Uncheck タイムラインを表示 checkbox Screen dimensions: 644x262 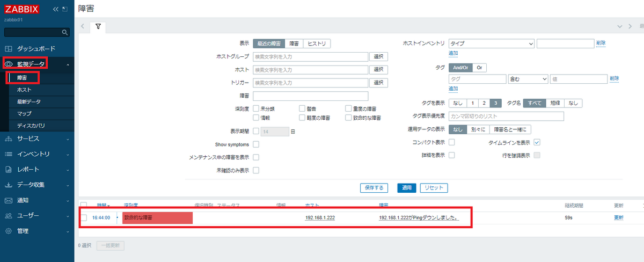pyautogui.click(x=537, y=143)
